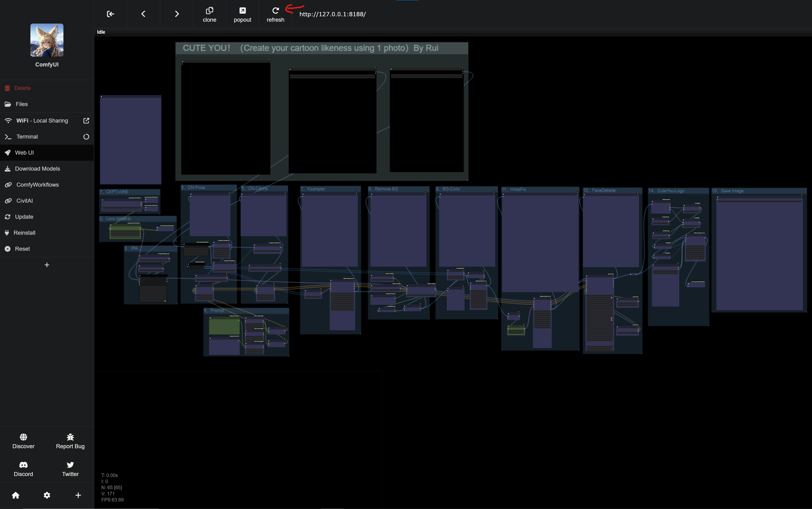Select the 6. CN-Canny group header

[x=264, y=189]
